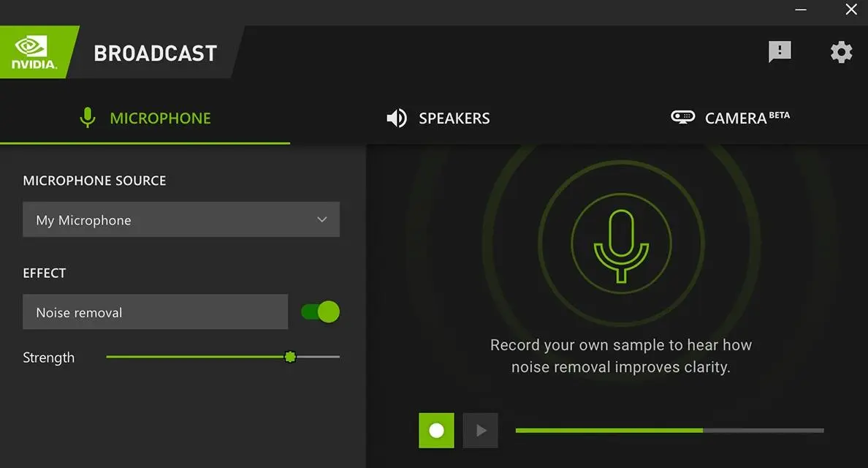This screenshot has height=468, width=868.
Task: Click the Effect label
Action: click(x=45, y=273)
